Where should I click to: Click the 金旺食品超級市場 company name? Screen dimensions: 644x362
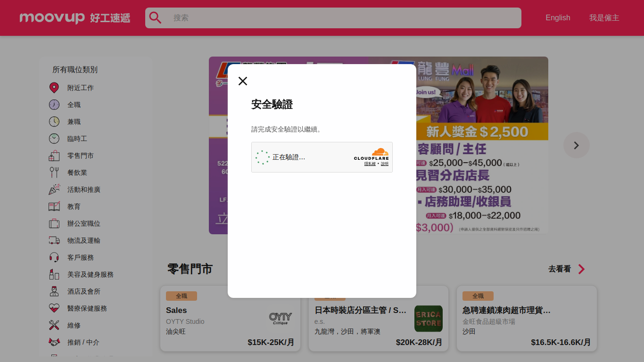coord(489,321)
